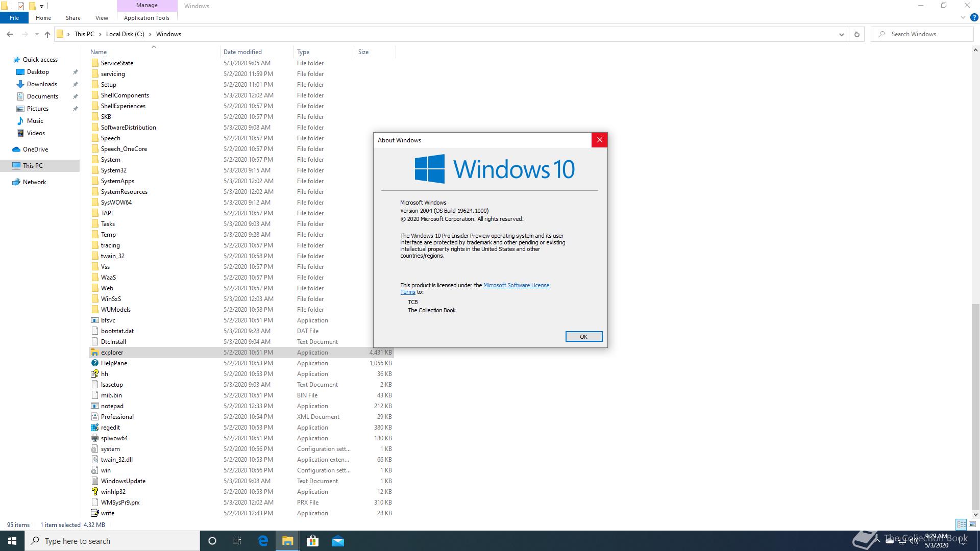Expand chevron after Local Disk (C:) in breadcrumb
The image size is (980, 551).
click(x=150, y=34)
